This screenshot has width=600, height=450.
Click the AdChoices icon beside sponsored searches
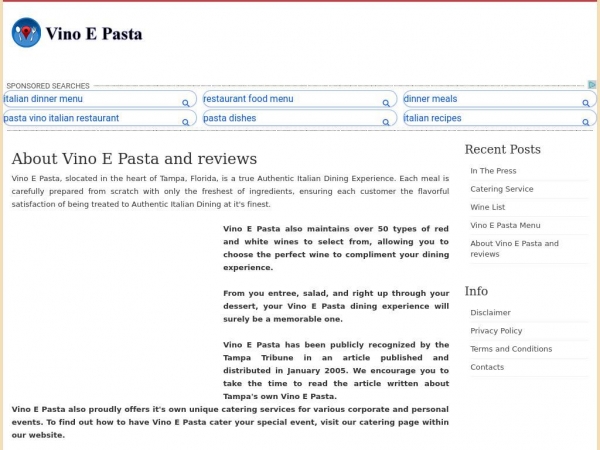click(592, 85)
